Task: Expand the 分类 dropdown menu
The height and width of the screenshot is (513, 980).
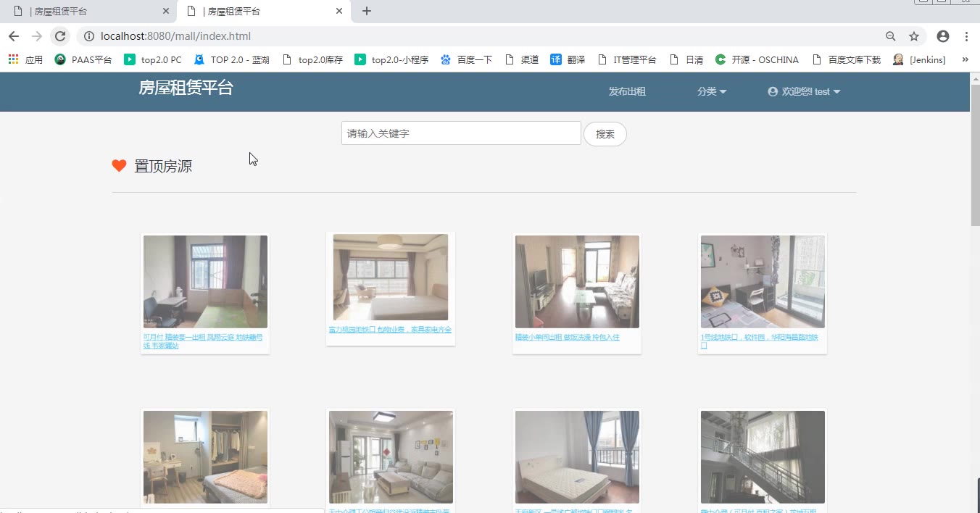Action: point(712,91)
